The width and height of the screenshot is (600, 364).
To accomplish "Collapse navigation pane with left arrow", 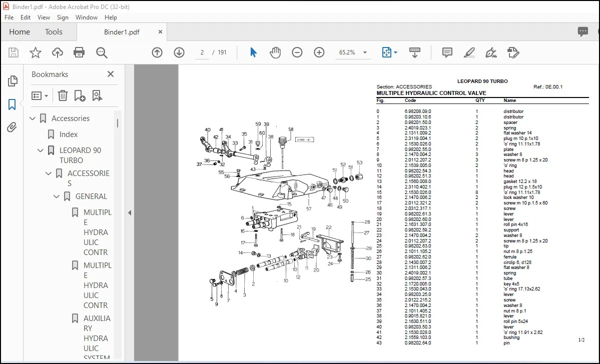I will (129, 212).
